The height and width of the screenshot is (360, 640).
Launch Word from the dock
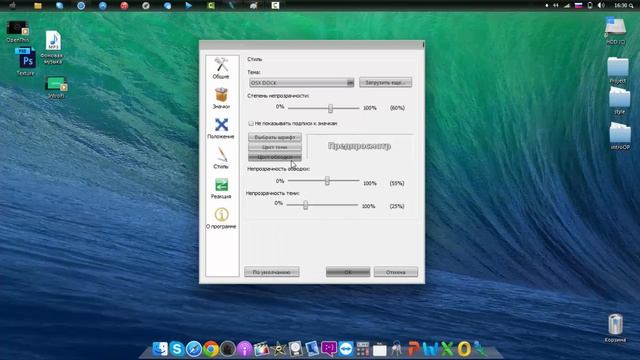(x=430, y=349)
